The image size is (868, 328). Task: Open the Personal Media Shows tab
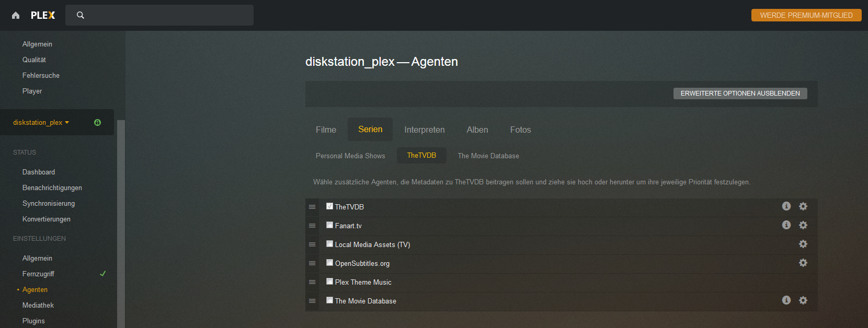350,156
